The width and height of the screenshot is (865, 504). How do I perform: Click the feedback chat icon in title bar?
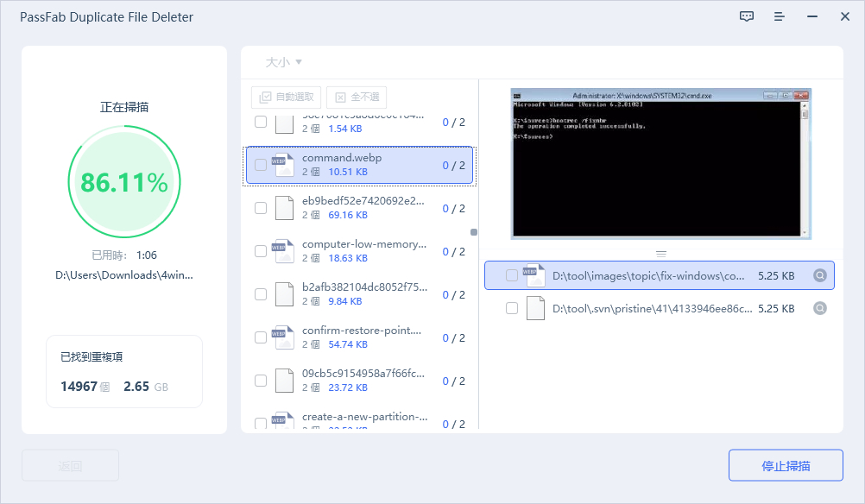coord(747,16)
